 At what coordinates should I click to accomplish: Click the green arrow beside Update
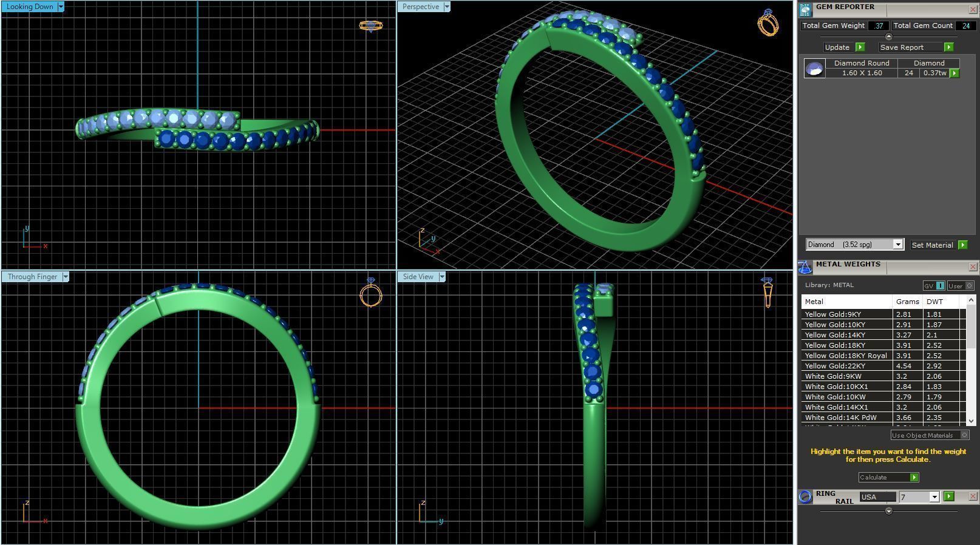tap(860, 47)
